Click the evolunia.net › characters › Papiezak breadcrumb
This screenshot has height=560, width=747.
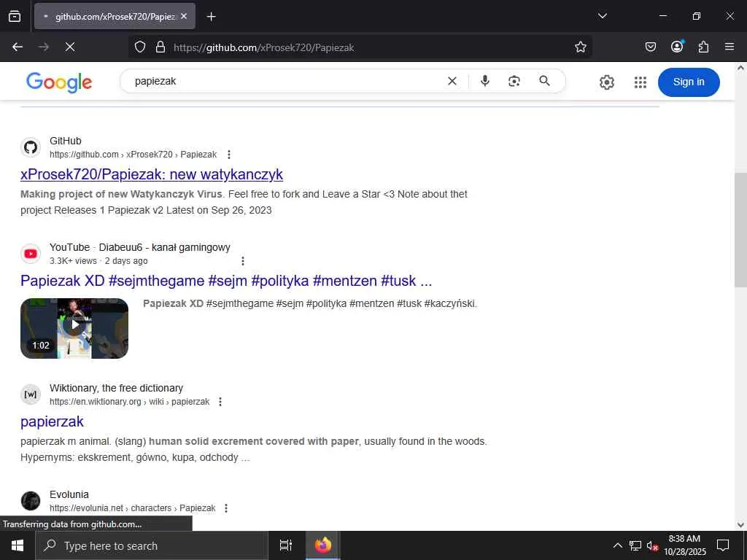tap(133, 508)
